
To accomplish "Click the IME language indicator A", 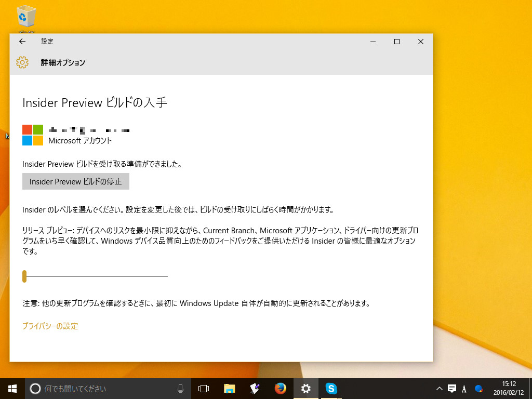I will point(464,388).
